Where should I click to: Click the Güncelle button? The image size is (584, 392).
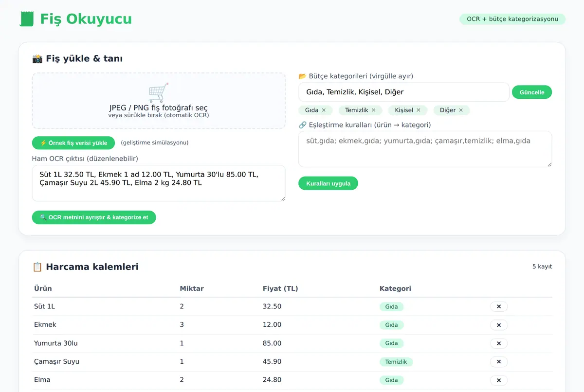532,92
